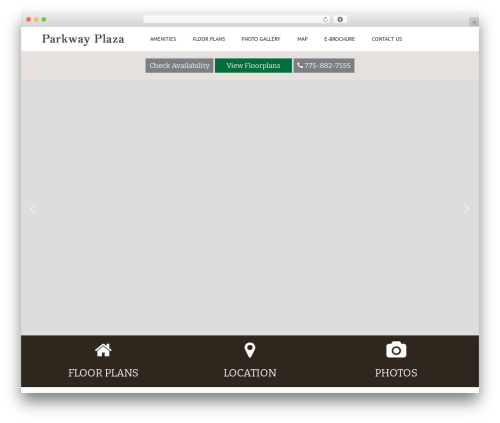
Task: Open the Amenities menu item
Action: pyautogui.click(x=163, y=39)
